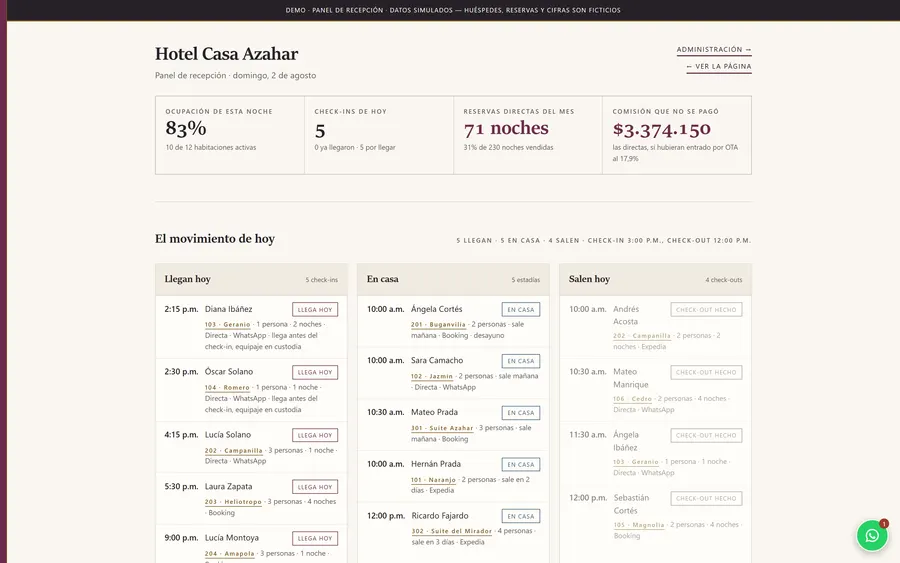The height and width of the screenshot is (563, 900).
Task: Click Llega hoy button for Lucía Montoya
Action: pos(315,538)
